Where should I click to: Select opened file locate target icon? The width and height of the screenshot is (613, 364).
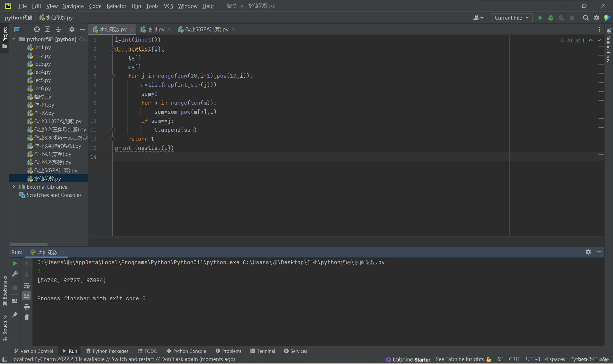tap(37, 29)
